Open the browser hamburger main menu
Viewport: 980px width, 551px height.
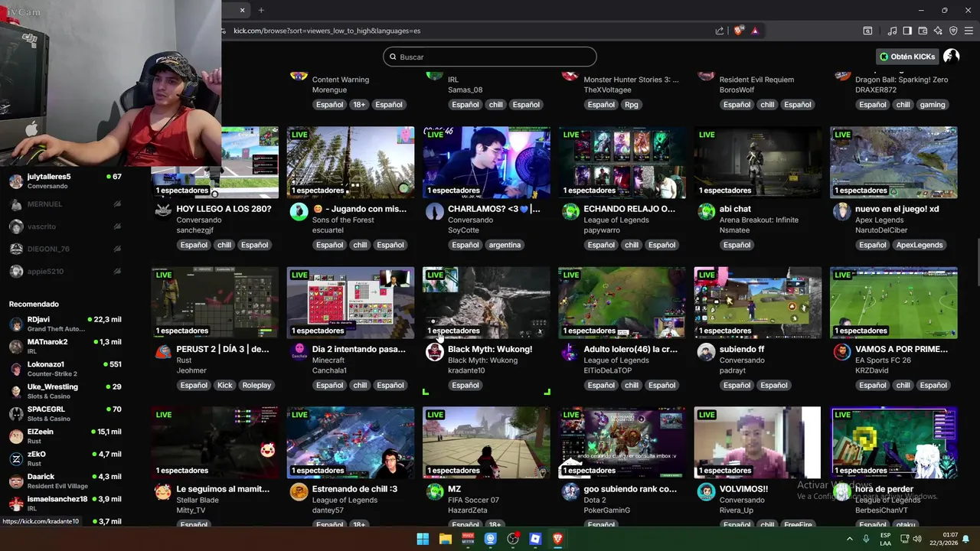click(x=969, y=31)
